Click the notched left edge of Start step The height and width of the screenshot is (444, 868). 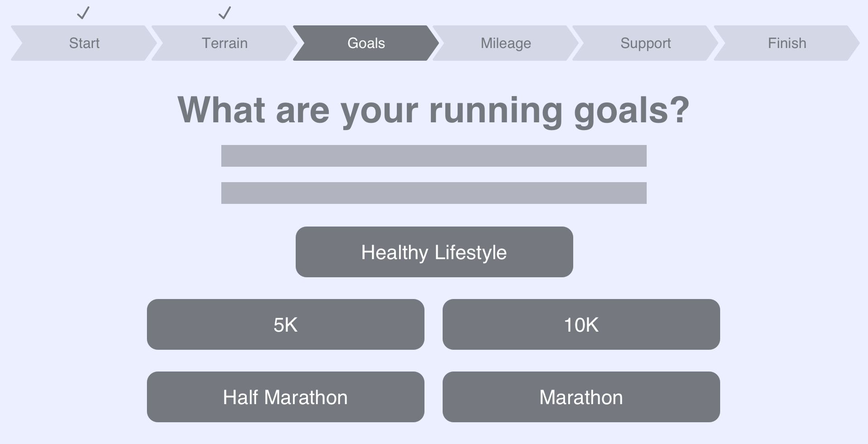coord(17,43)
